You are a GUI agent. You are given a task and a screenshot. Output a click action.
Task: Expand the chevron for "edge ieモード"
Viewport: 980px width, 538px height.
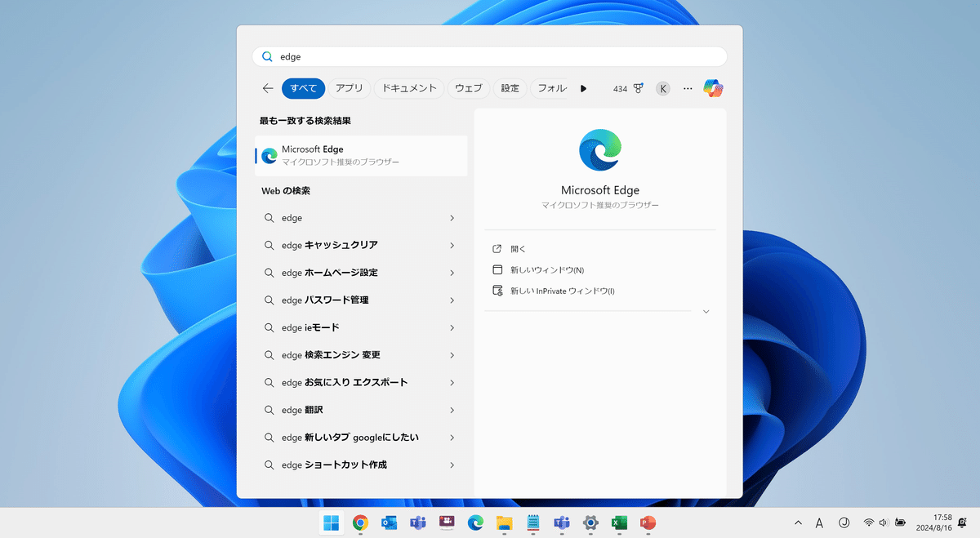452,327
